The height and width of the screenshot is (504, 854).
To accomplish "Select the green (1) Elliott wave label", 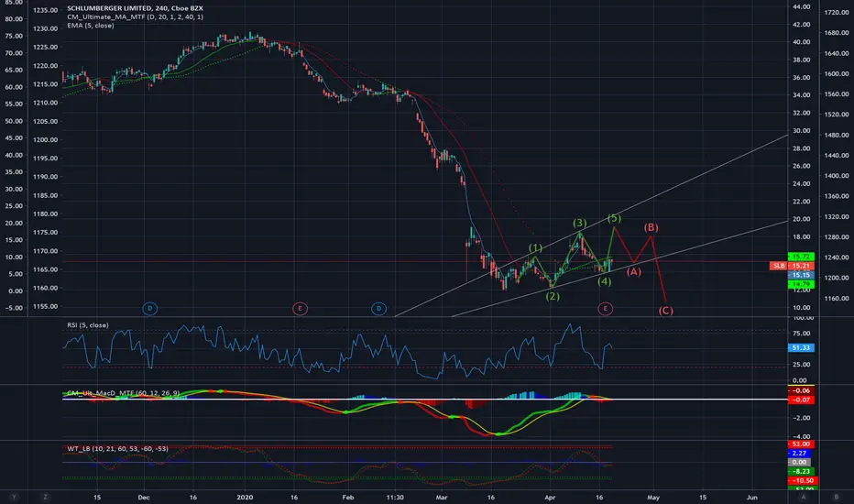I will click(535, 248).
